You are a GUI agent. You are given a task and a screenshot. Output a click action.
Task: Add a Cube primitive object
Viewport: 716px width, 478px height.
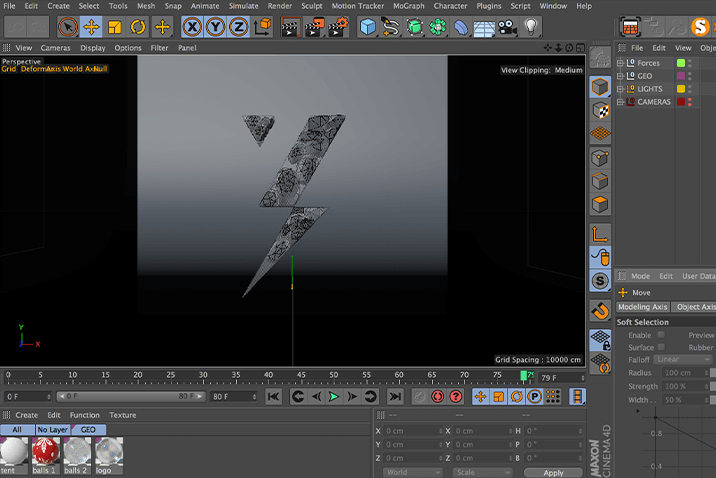click(x=368, y=27)
